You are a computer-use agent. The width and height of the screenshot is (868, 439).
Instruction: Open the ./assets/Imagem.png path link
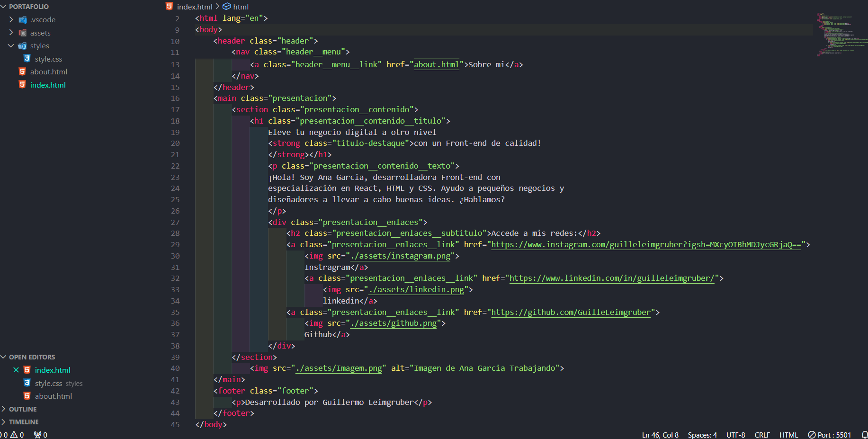point(339,368)
